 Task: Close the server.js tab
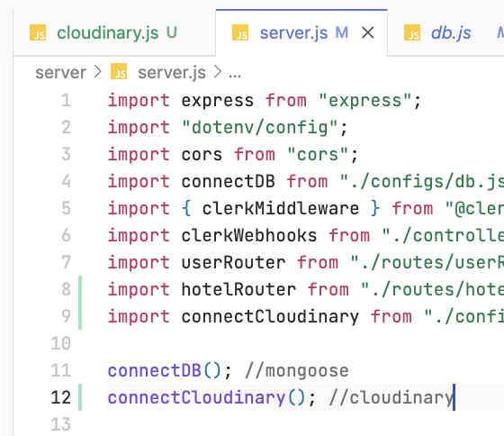point(368,32)
